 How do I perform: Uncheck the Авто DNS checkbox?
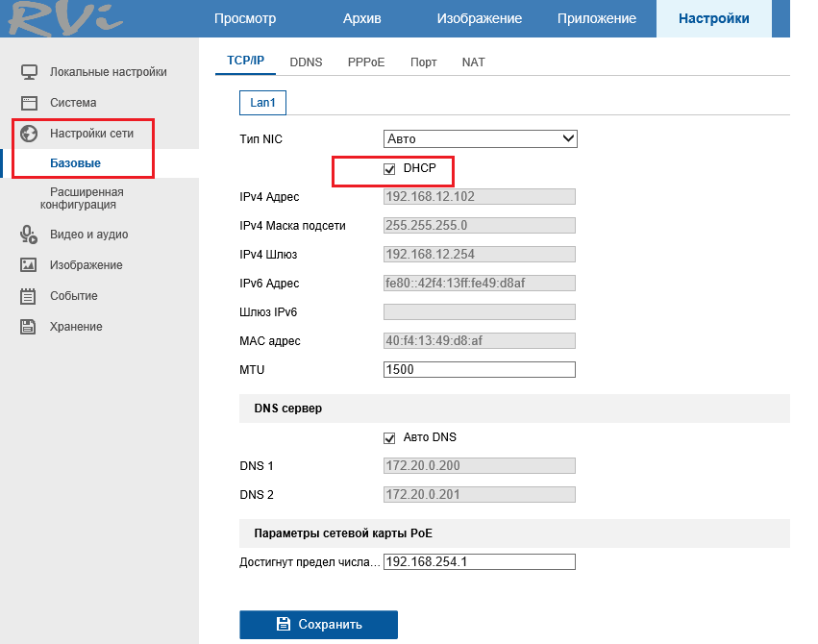point(389,437)
